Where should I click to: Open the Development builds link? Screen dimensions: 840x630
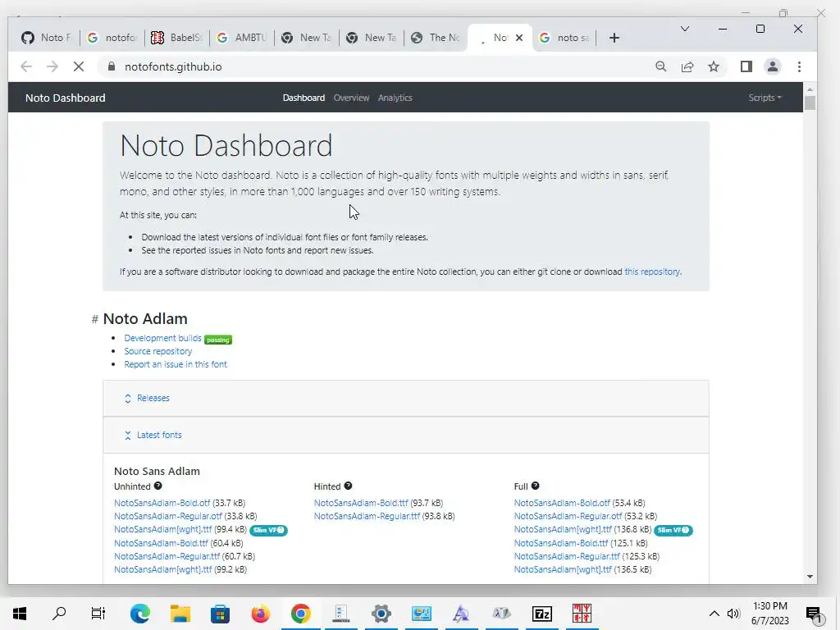coord(163,338)
